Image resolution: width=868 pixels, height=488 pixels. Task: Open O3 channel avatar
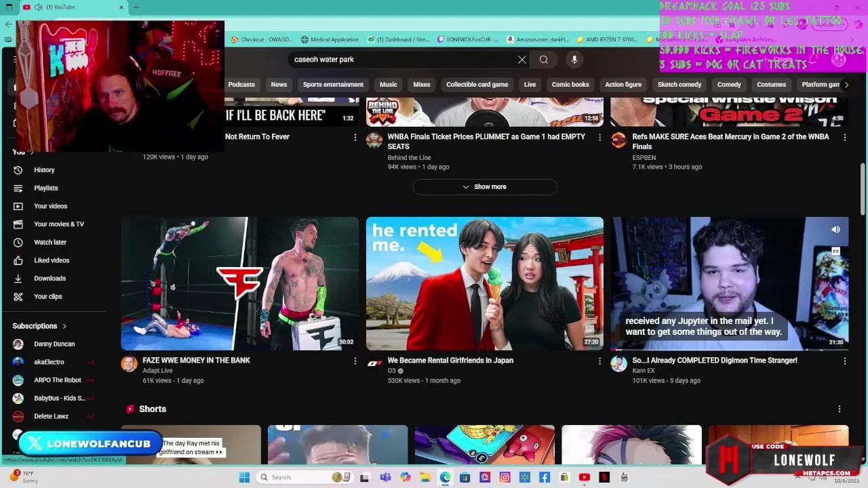(x=374, y=364)
